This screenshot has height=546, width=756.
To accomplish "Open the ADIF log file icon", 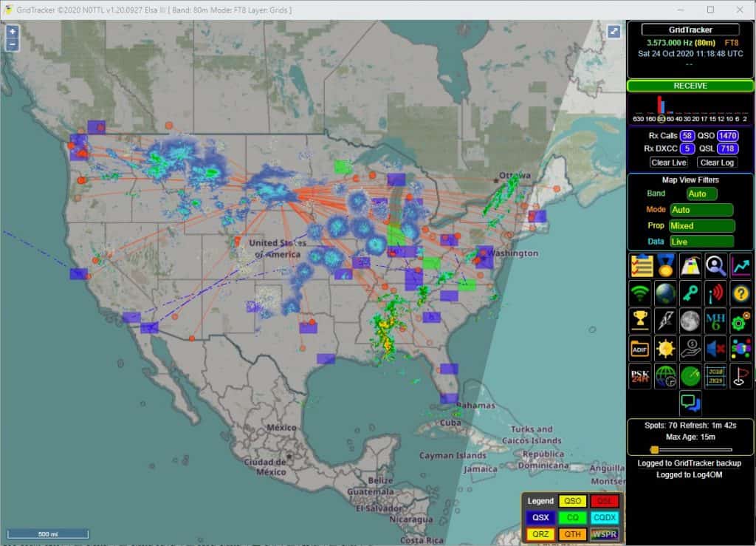I will click(639, 348).
